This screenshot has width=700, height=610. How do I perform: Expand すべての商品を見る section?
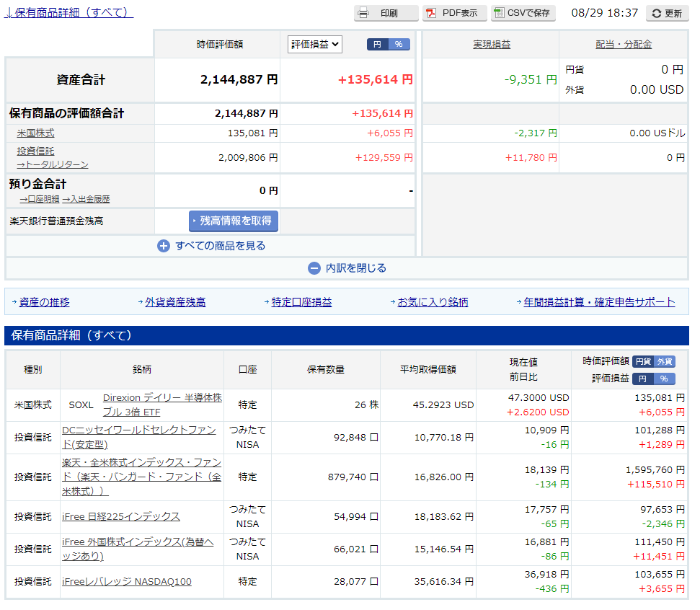click(x=220, y=246)
